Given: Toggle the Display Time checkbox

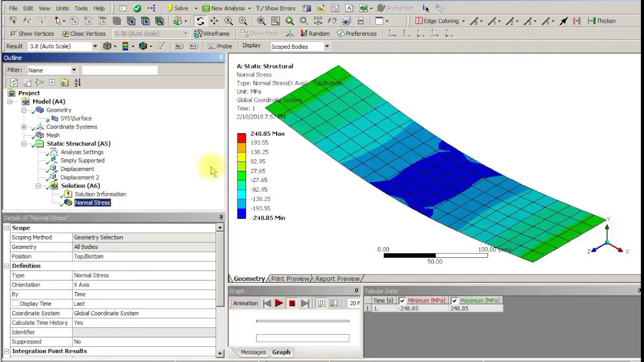Looking at the screenshot, I should (x=15, y=304).
